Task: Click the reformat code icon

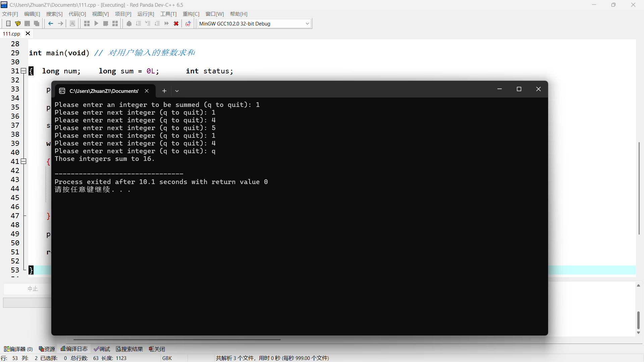Action: (x=72, y=23)
